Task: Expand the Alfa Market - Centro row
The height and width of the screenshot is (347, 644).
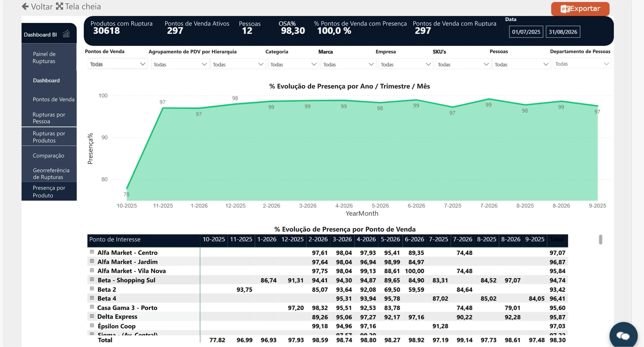Action: [92, 252]
